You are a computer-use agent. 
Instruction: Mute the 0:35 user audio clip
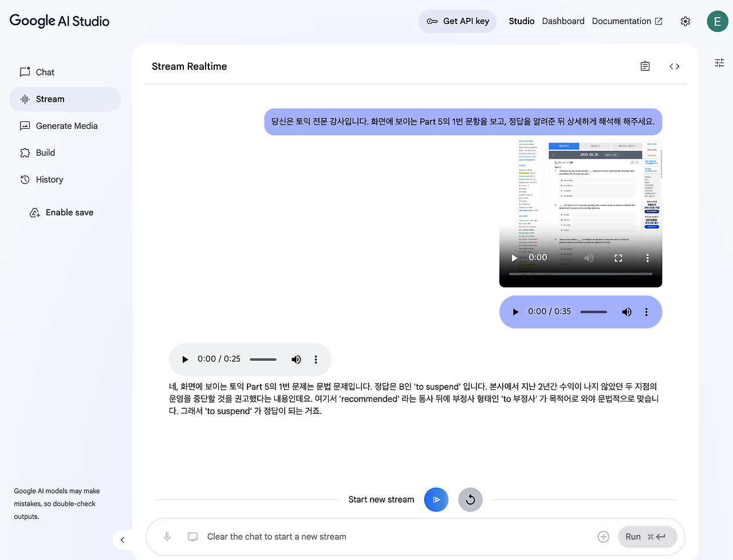[x=627, y=312]
